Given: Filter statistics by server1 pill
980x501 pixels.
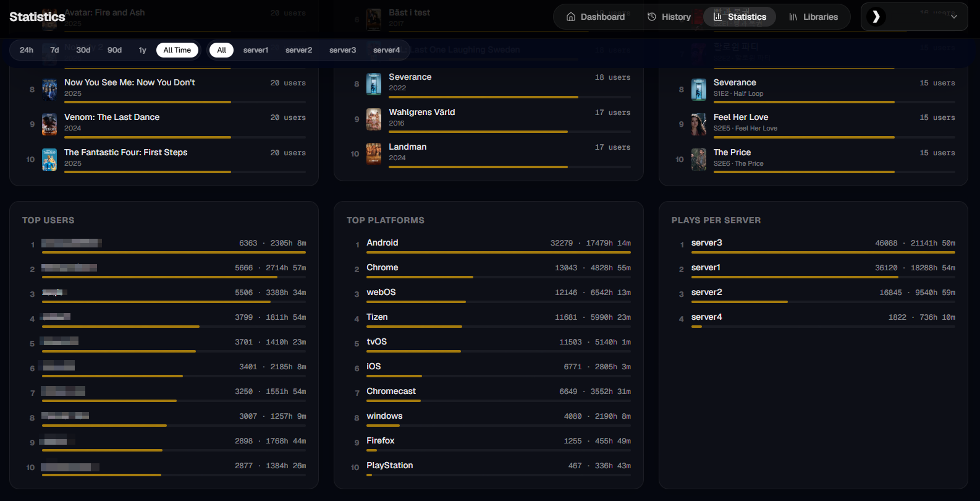Looking at the screenshot, I should pos(256,50).
